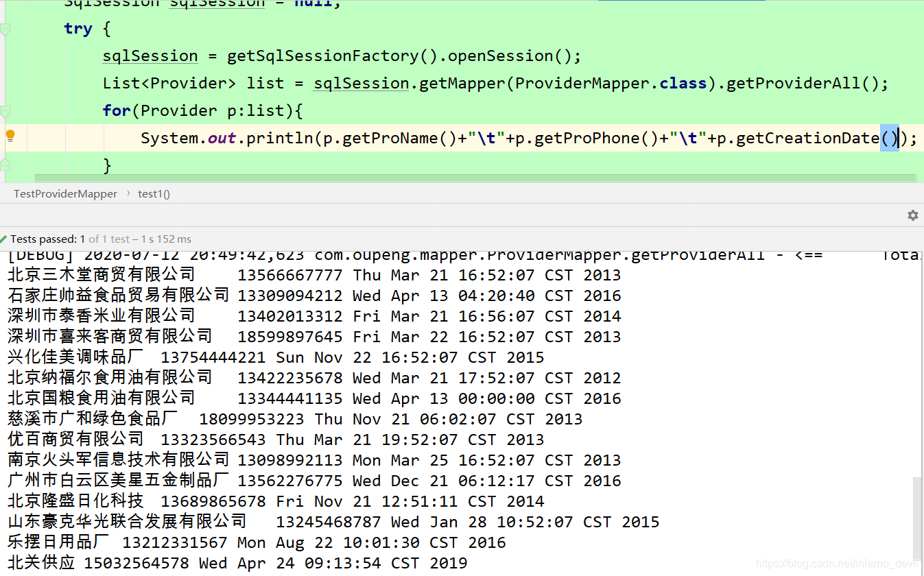Click date 'Wed Jan 28 10:52:07 CST 2015'
The width and height of the screenshot is (924, 576).
point(525,522)
